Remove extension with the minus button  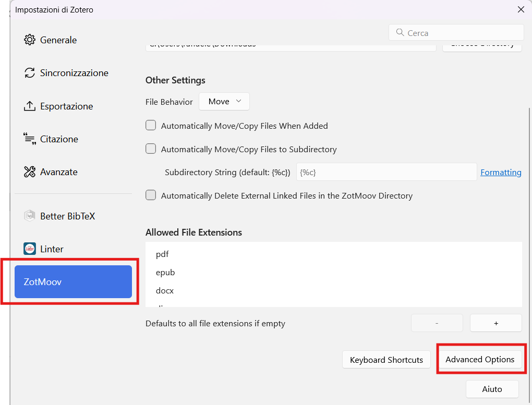point(437,323)
